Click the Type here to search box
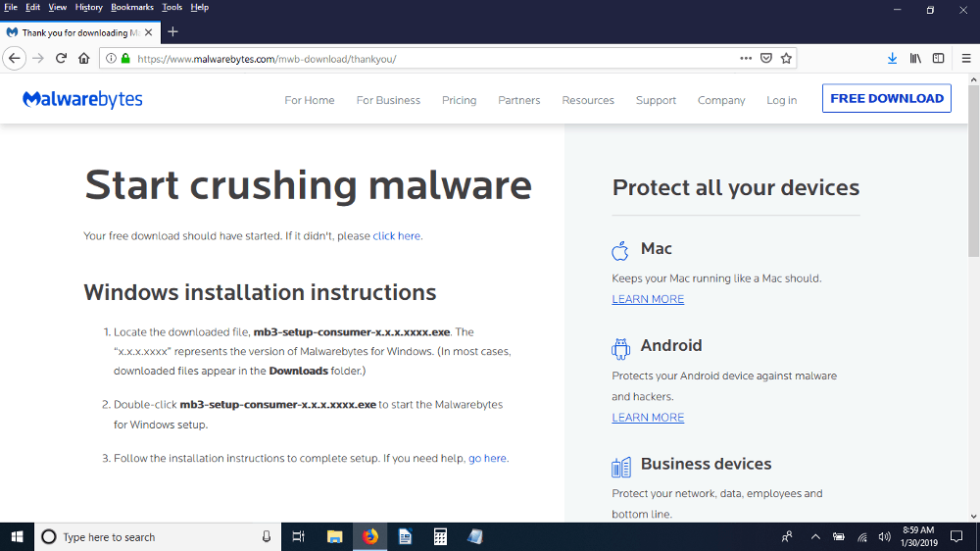The height and width of the screenshot is (551, 980). [159, 536]
